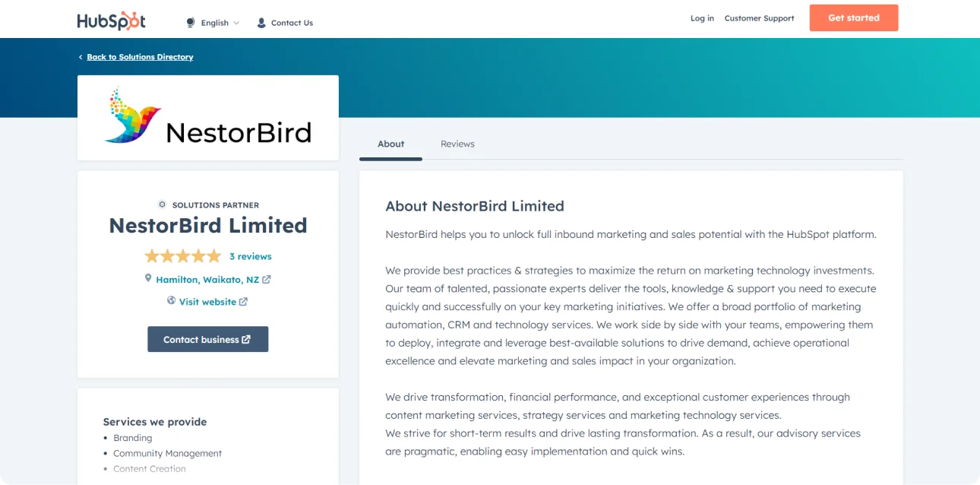
Task: Open the Log in link
Action: (x=702, y=18)
